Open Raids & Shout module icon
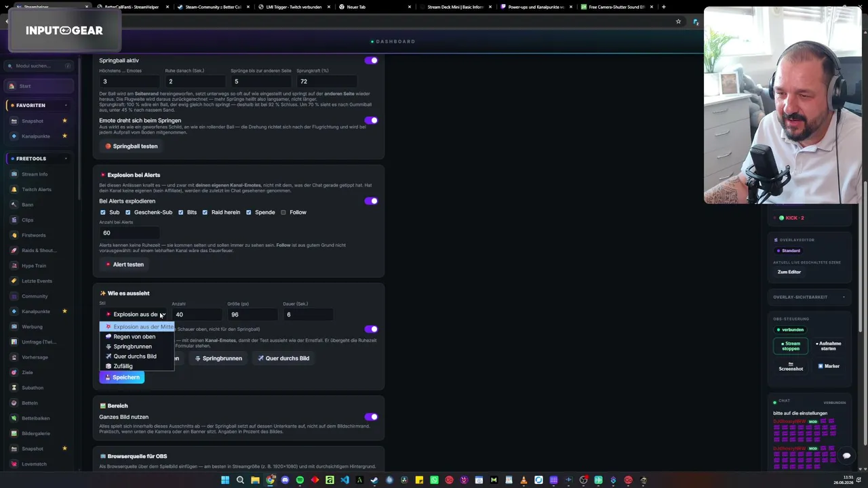Screen dimensions: 868x488 [14, 251]
